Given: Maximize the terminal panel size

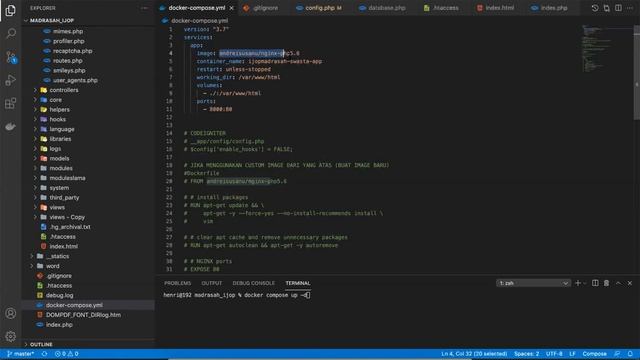Looking at the screenshot, I should [x=618, y=283].
